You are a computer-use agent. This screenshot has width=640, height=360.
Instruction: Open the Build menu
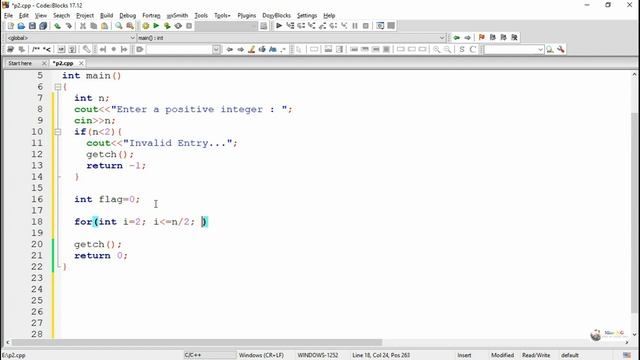(x=107, y=16)
